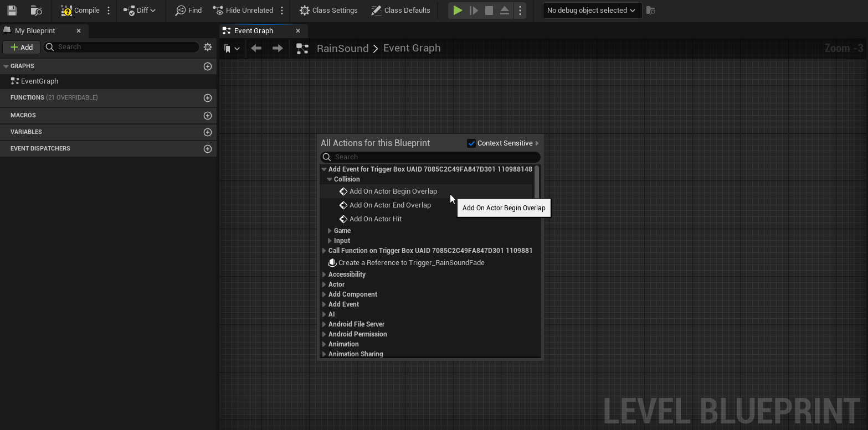Expand the Input category
Image resolution: width=868 pixels, height=430 pixels.
pyautogui.click(x=330, y=241)
